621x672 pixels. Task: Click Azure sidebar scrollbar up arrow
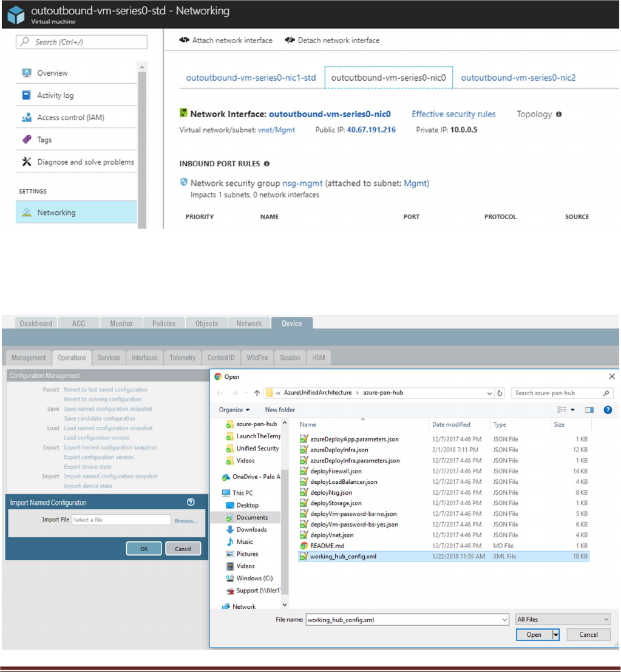[142, 67]
